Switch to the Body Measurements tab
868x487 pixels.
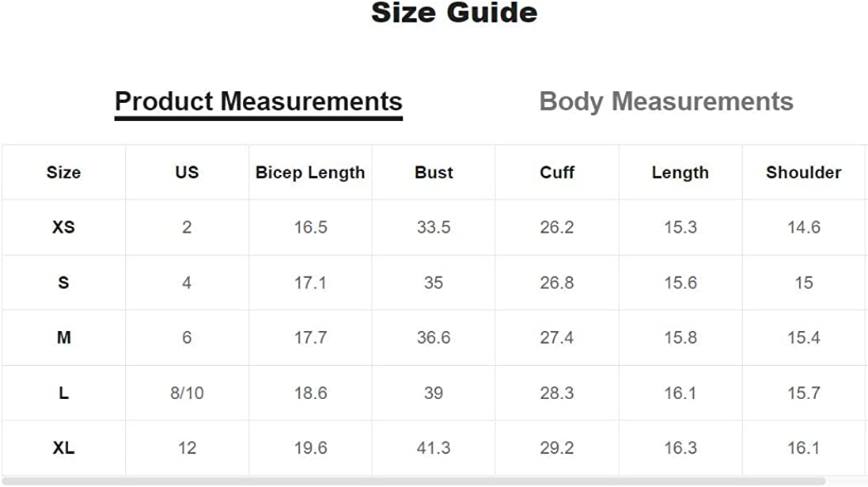(x=665, y=102)
